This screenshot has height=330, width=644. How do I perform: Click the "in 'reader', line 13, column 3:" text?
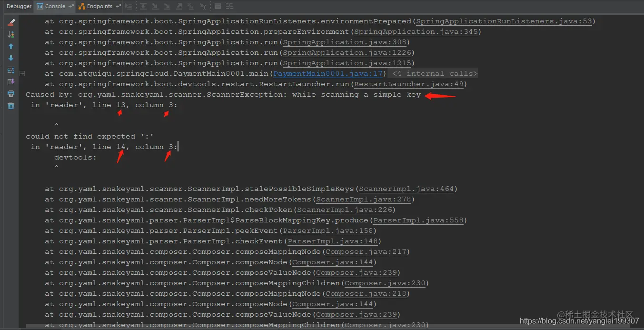(104, 105)
